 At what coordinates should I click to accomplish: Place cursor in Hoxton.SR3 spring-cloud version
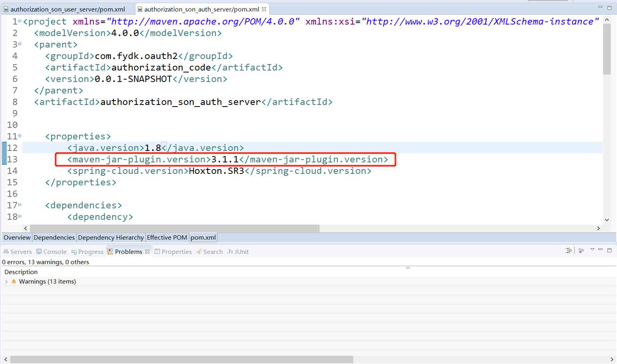click(x=217, y=171)
